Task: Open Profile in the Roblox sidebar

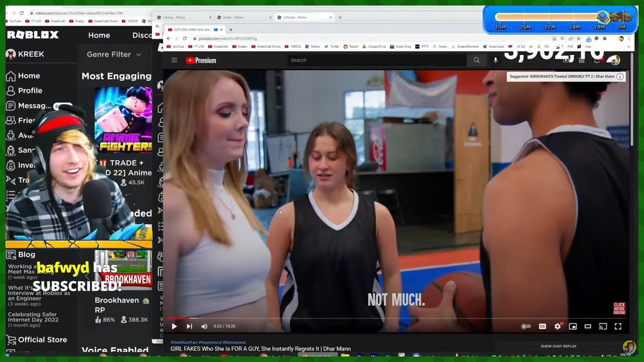Action: tap(24, 90)
